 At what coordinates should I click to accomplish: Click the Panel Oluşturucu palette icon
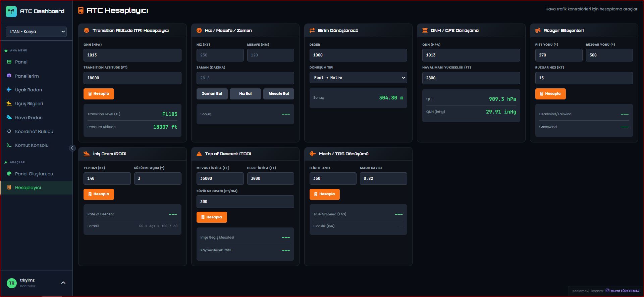[9, 174]
